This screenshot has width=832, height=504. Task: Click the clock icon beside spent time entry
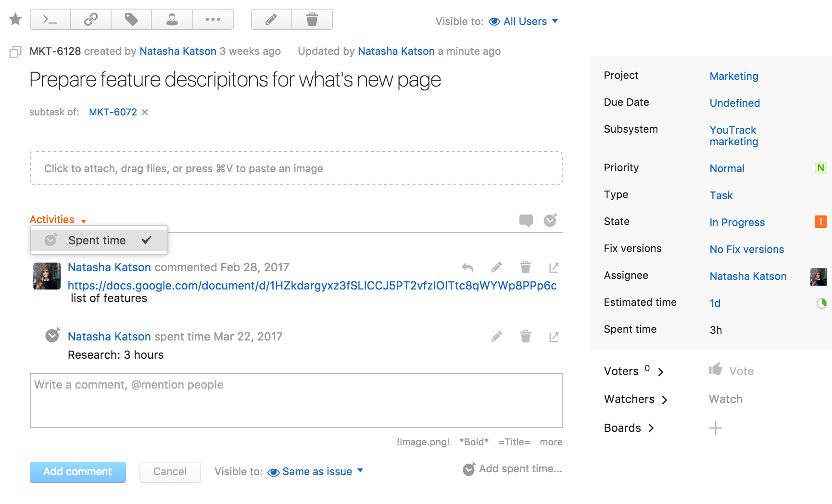click(x=52, y=335)
